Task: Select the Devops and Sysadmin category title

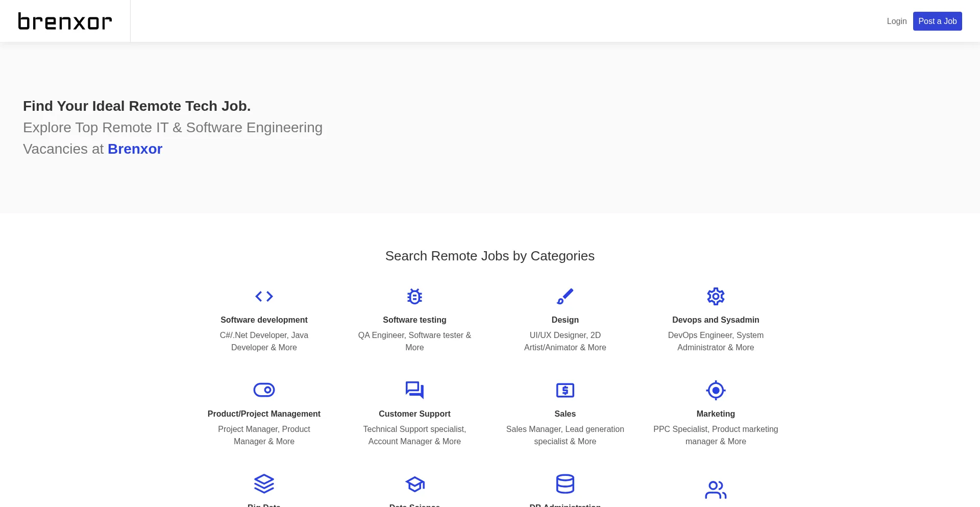Action: tap(716, 320)
